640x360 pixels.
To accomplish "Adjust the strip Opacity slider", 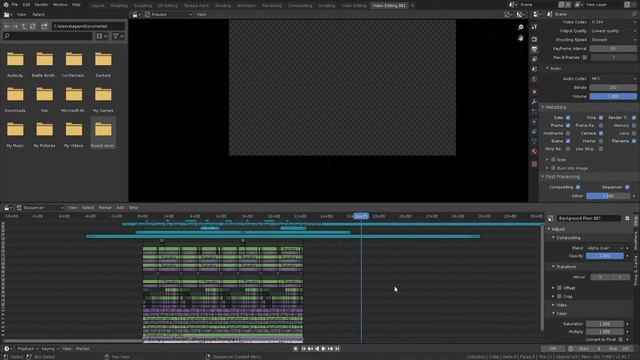I will pos(605,256).
